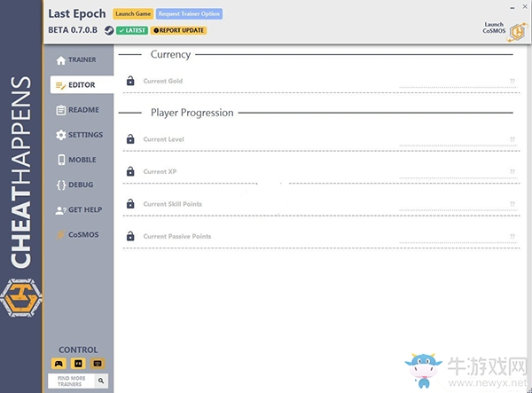Edit the Current Level value field

tap(458, 140)
